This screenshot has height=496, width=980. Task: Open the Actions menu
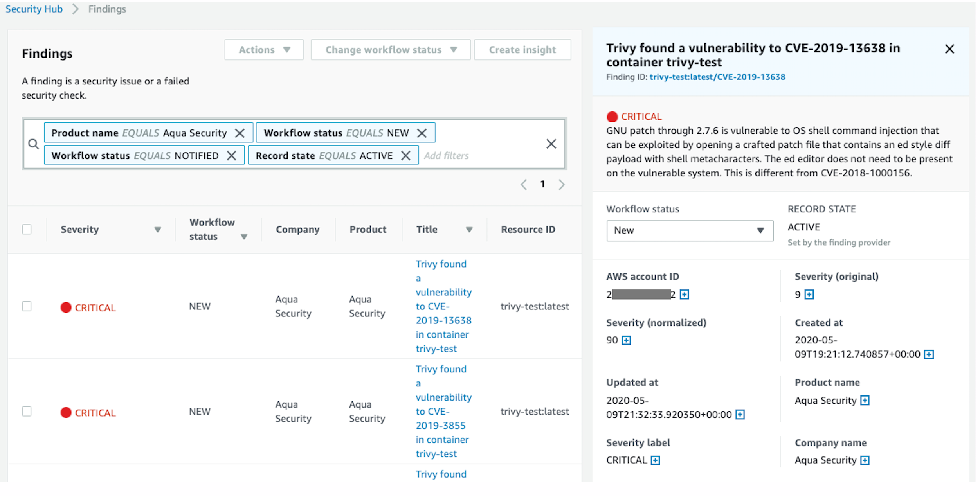[x=264, y=50]
